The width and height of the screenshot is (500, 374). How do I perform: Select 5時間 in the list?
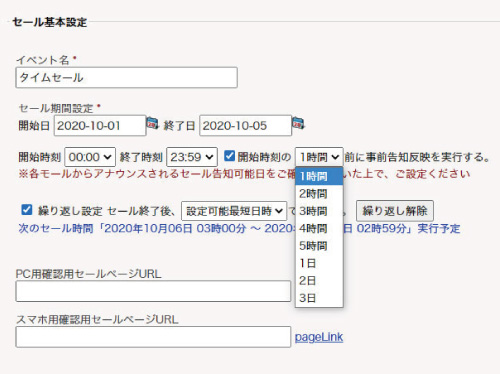319,246
